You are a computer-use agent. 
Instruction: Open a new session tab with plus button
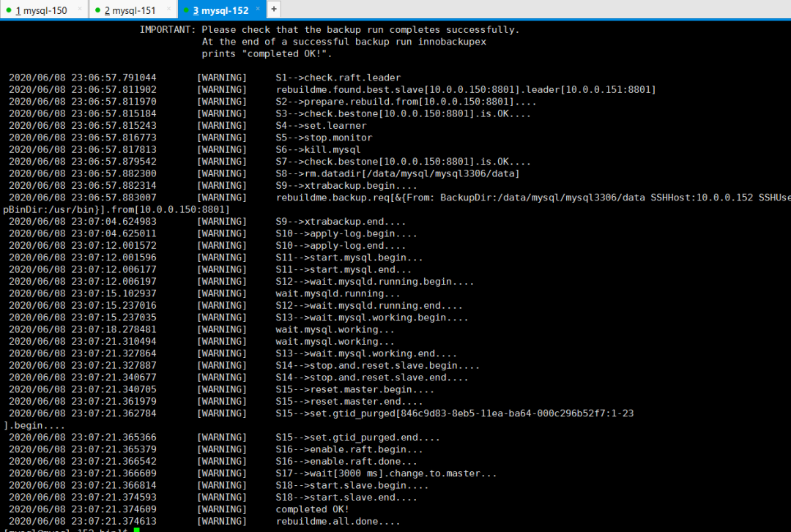click(x=274, y=9)
